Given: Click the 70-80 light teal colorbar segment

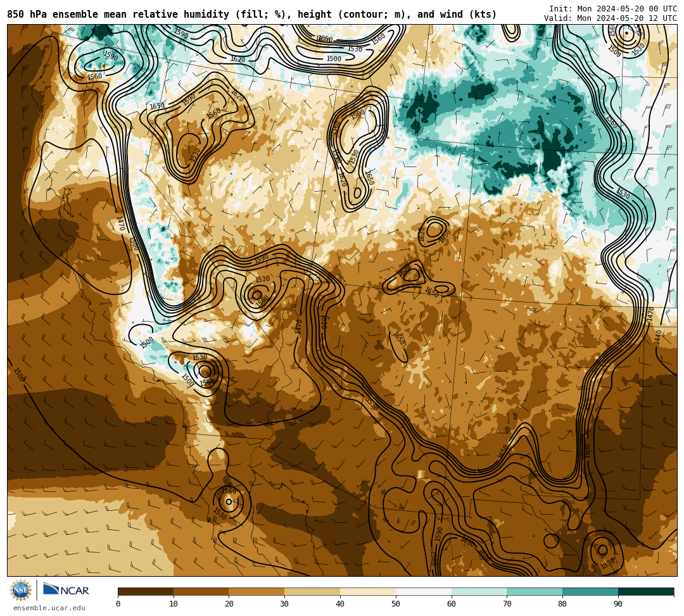Looking at the screenshot, I should point(535,591).
